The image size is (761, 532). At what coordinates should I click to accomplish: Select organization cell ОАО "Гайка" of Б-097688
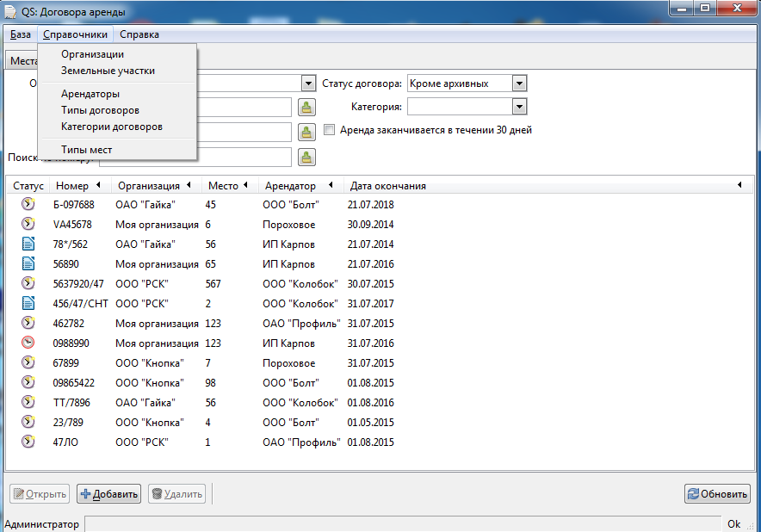tap(145, 205)
